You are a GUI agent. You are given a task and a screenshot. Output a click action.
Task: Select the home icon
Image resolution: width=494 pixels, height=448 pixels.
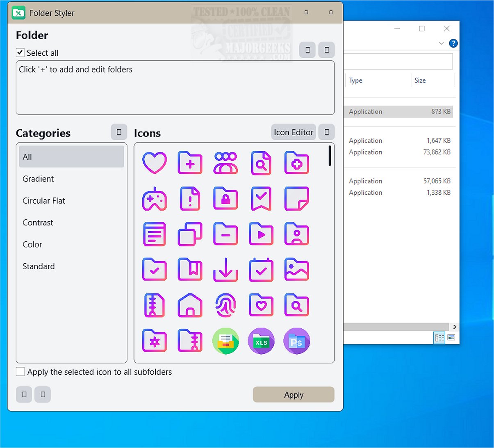pyautogui.click(x=189, y=305)
